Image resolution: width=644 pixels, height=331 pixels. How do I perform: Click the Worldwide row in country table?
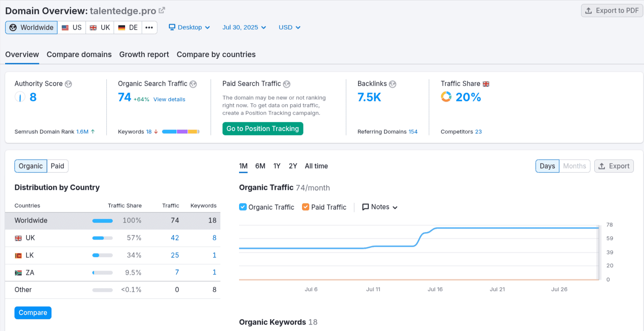coord(113,221)
